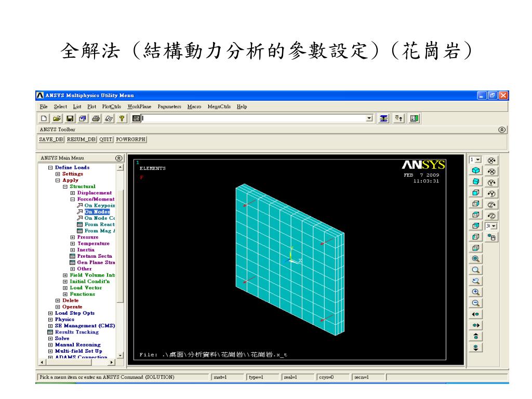Open the ANSYS file with folder icon
532x399 pixels.
point(57,118)
